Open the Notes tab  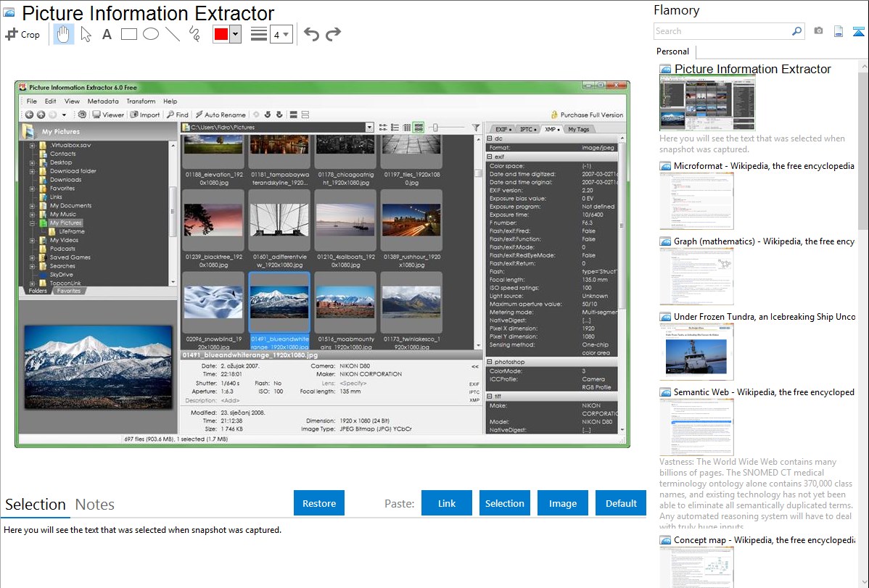pos(95,505)
